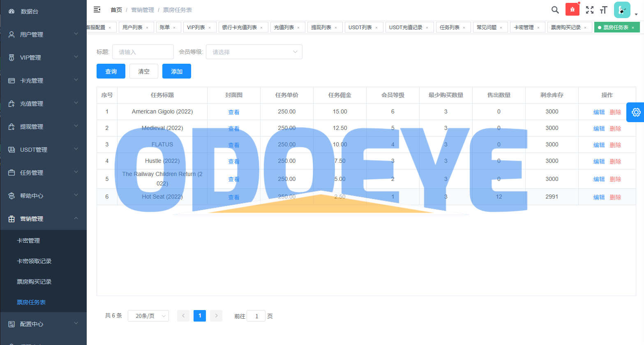Open the font size adjustment icon
Screen dimensions: 644x345
(x=604, y=10)
